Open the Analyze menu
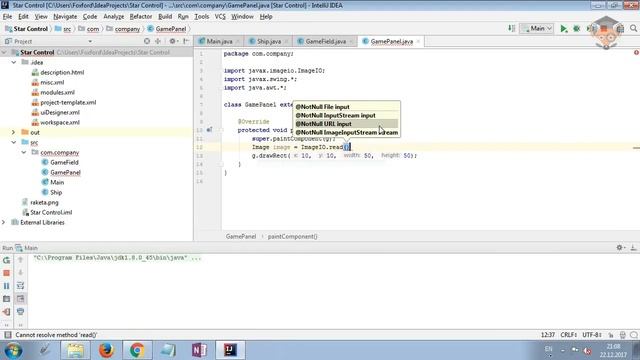 (113, 16)
